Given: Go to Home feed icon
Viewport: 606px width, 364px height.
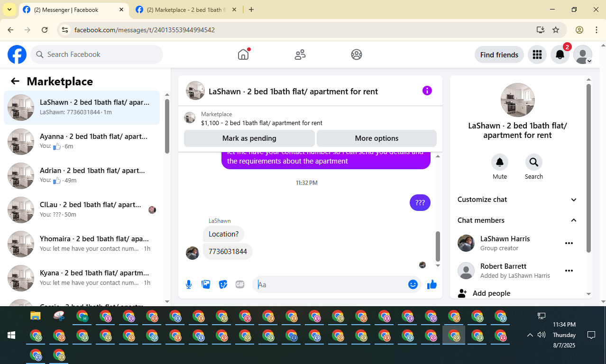Looking at the screenshot, I should [243, 55].
